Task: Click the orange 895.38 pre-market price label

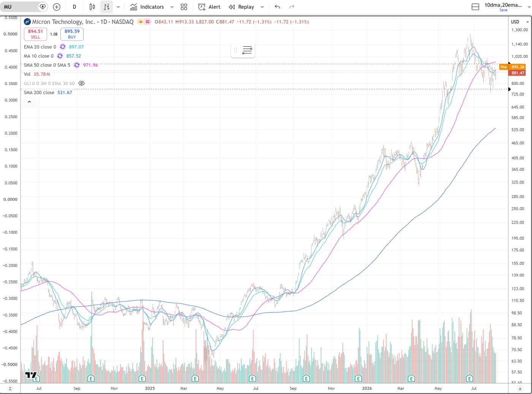Action: pos(518,67)
